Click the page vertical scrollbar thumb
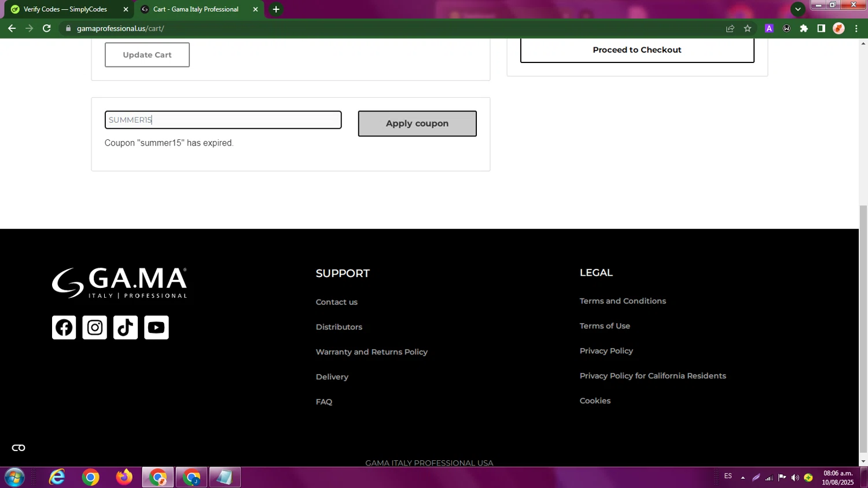 point(863,328)
